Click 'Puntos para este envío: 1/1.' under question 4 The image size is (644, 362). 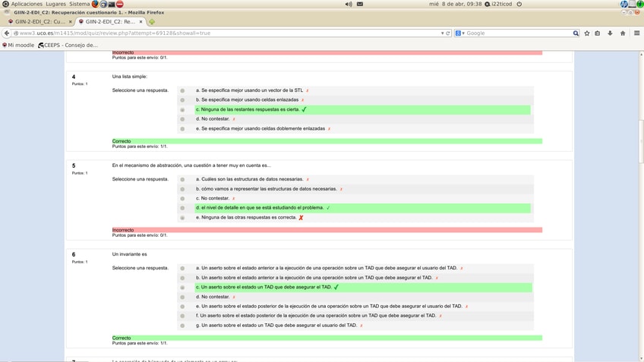140,146
